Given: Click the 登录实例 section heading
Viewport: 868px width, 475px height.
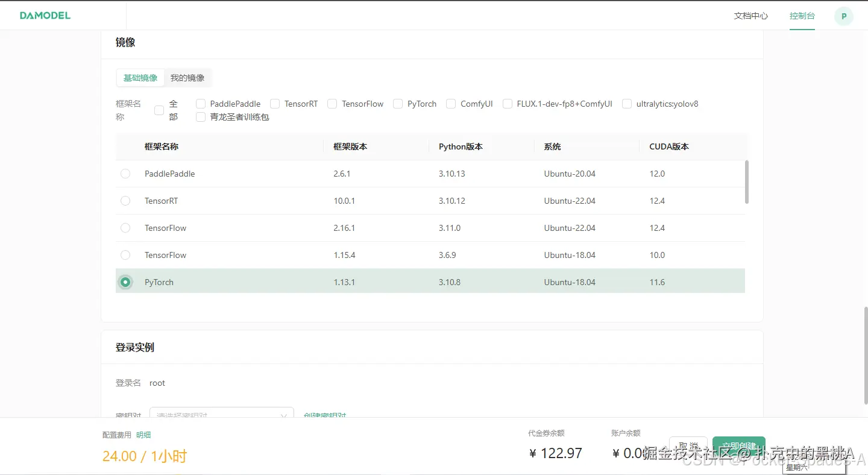Looking at the screenshot, I should click(x=135, y=347).
